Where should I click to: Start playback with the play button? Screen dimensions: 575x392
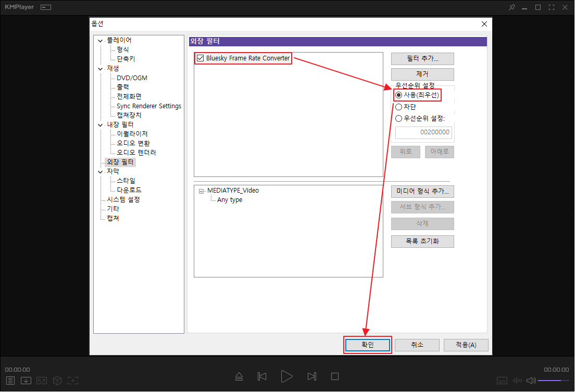(x=286, y=376)
